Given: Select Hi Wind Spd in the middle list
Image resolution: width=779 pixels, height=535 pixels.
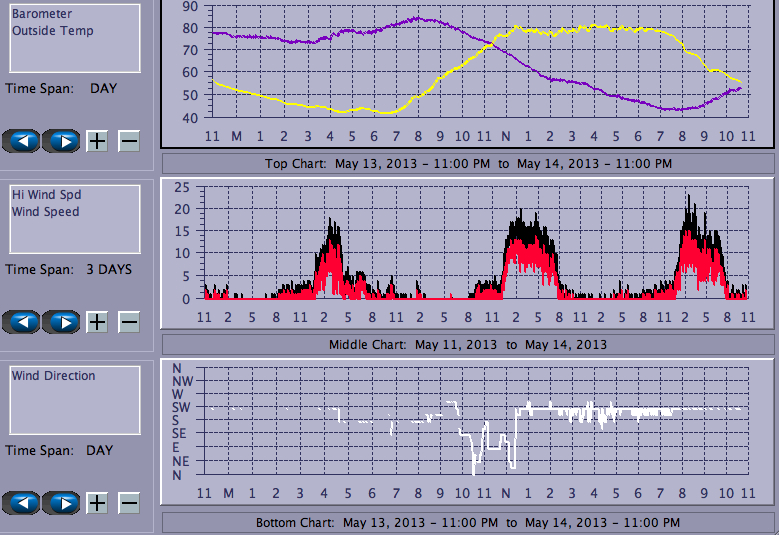Looking at the screenshot, I should click(46, 195).
